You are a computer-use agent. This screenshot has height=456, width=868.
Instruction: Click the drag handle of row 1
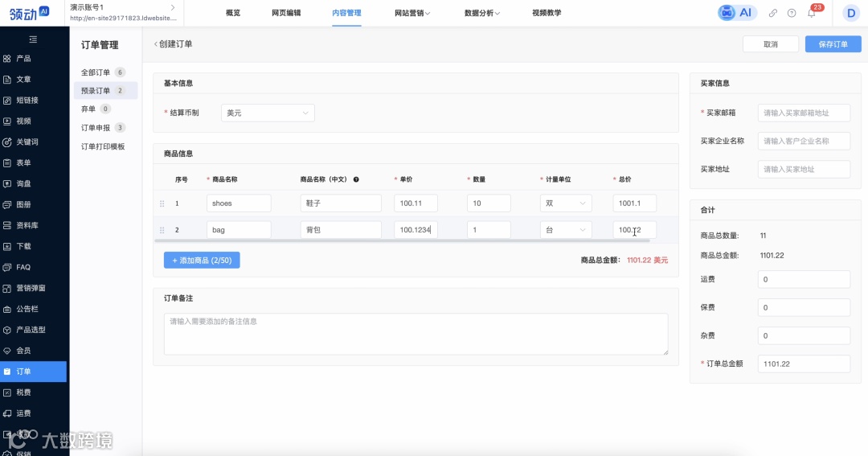tap(162, 203)
